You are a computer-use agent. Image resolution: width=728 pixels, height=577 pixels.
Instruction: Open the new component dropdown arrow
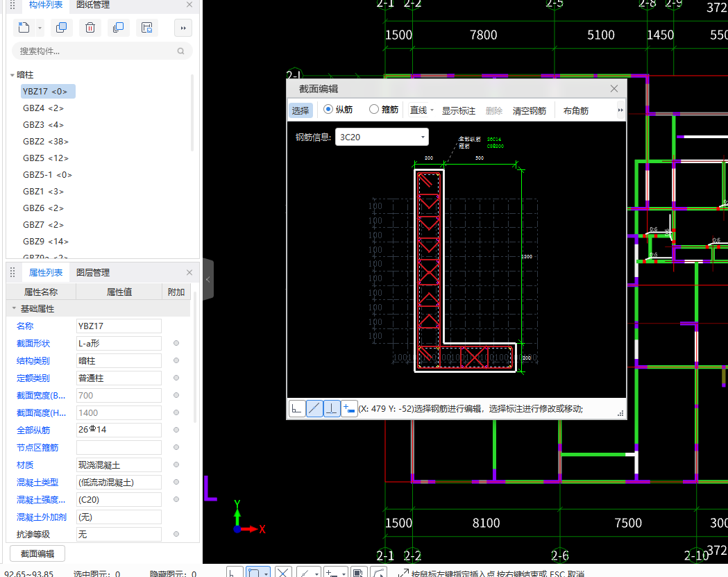click(x=40, y=28)
